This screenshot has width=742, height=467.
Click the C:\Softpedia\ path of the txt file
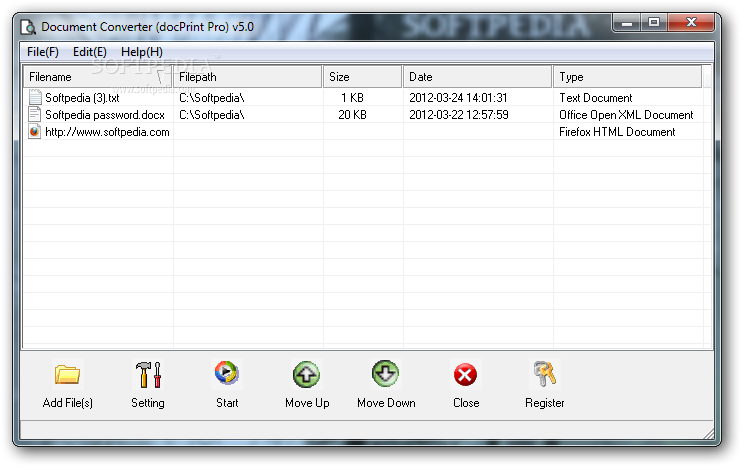(212, 98)
